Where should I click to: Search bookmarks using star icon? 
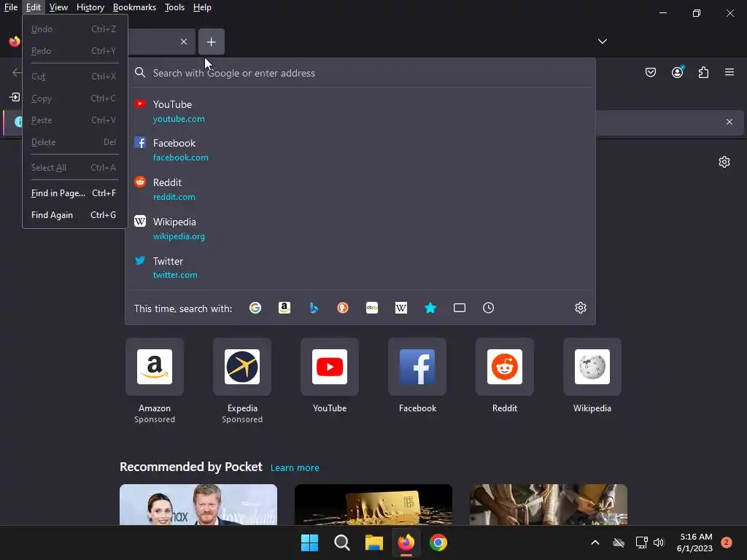click(430, 308)
